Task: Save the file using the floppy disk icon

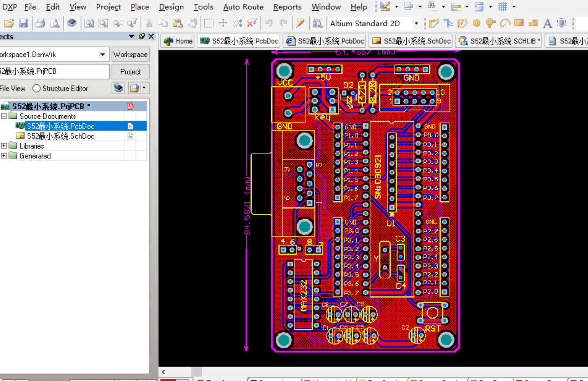Action: click(x=23, y=23)
